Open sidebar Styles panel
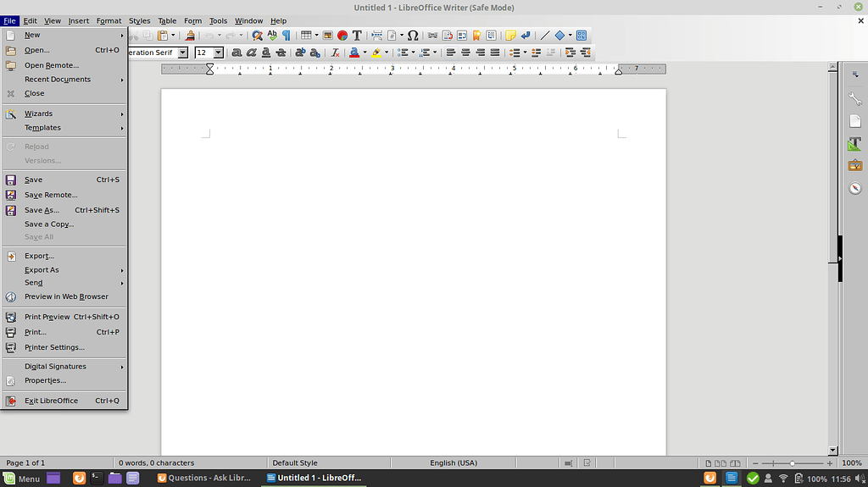 (x=855, y=144)
